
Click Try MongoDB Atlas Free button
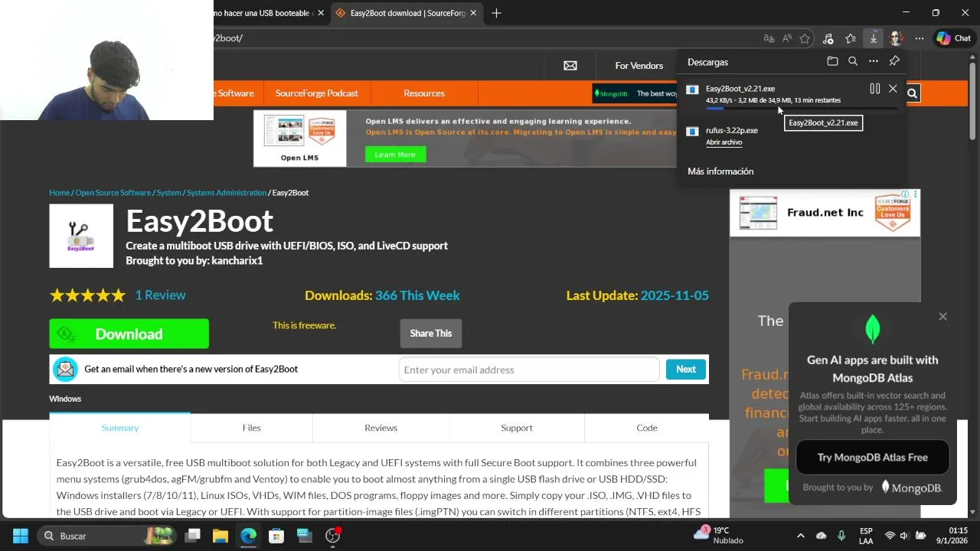(873, 458)
